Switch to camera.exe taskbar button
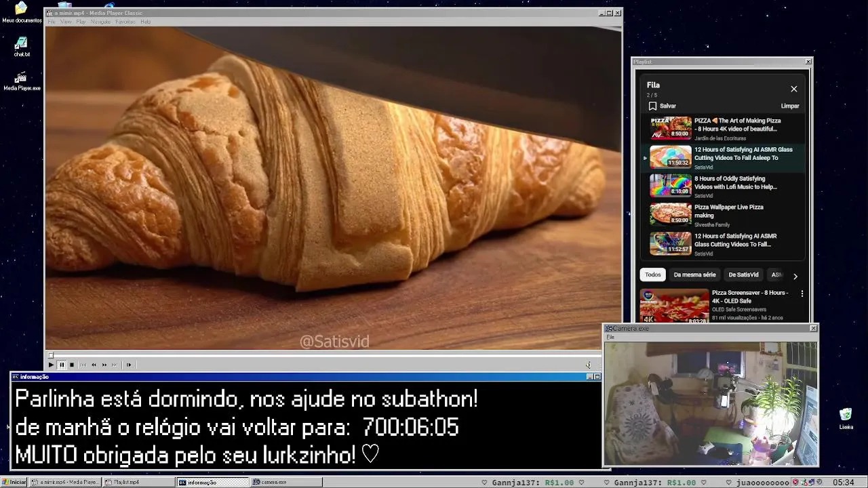The width and height of the screenshot is (868, 488). tap(287, 482)
